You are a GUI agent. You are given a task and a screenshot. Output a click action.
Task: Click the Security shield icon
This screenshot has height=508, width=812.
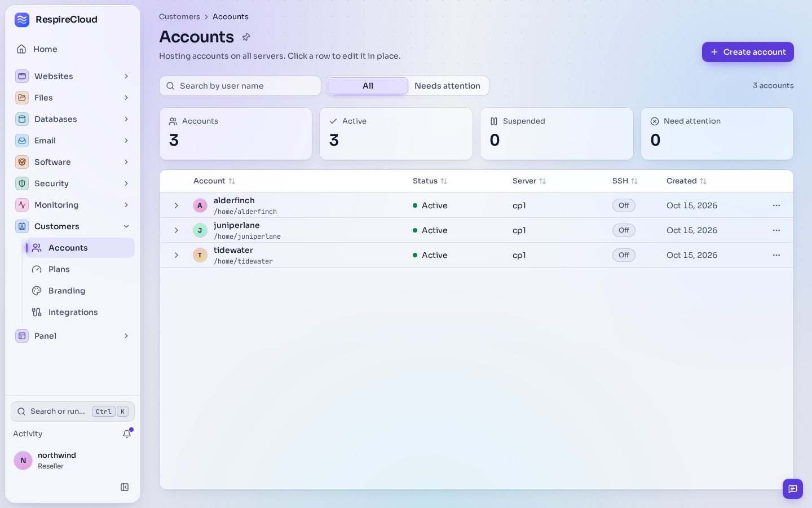coord(22,183)
